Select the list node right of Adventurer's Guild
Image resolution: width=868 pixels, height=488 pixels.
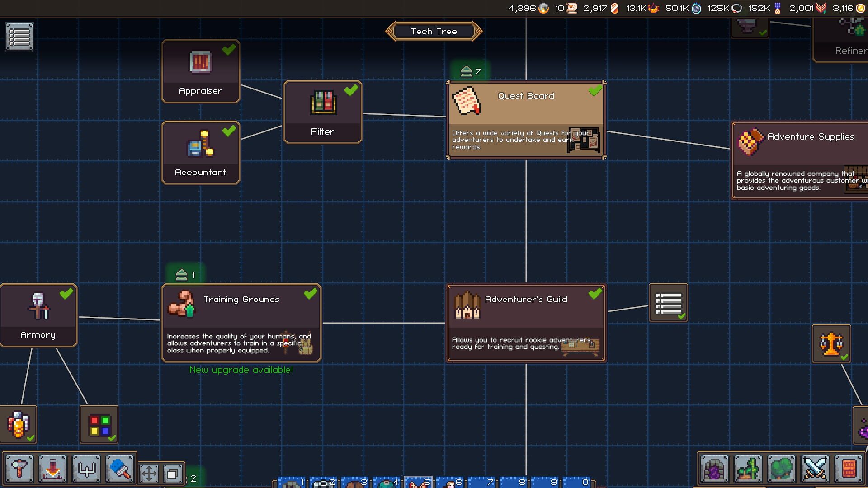coord(668,303)
